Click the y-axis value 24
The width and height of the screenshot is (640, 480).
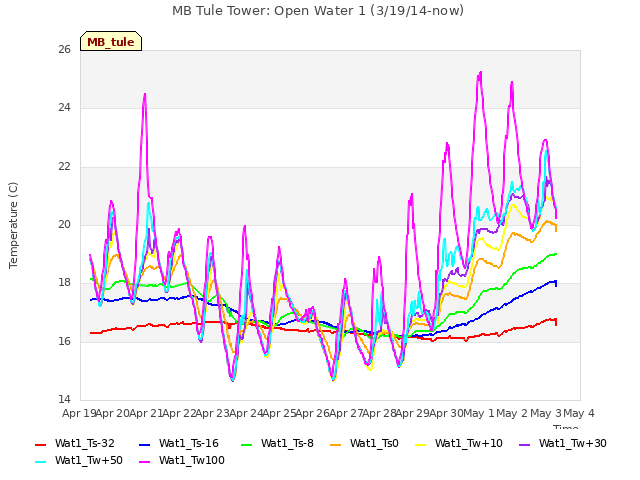[x=64, y=107]
